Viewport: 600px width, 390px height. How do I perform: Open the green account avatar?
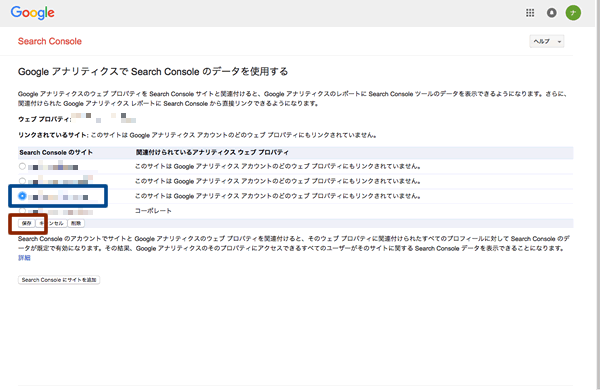(573, 13)
